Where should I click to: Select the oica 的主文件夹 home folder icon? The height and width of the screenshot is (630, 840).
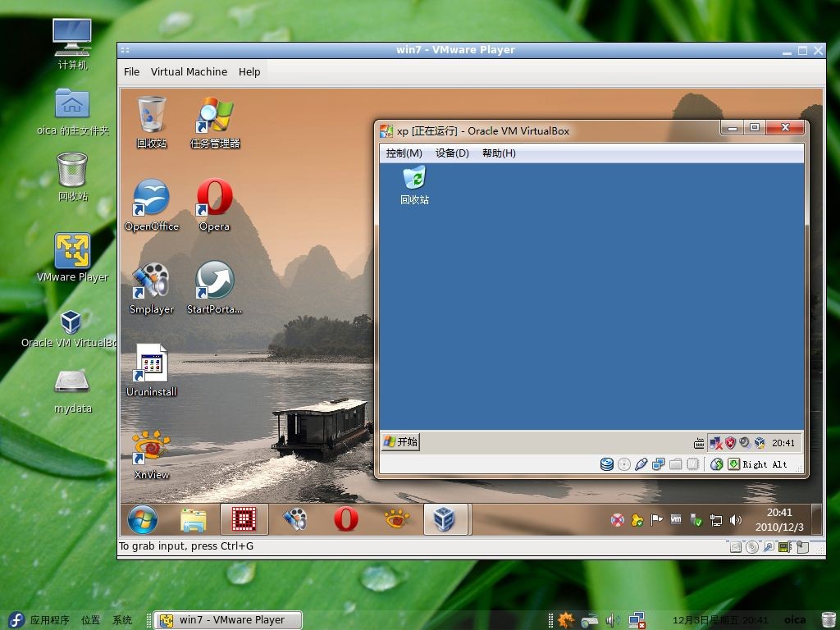point(72,112)
